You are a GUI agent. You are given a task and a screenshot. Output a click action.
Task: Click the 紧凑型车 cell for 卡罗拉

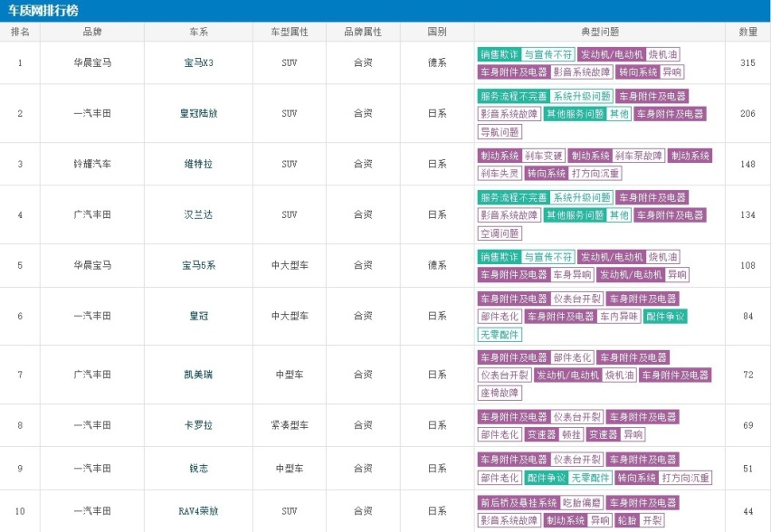tap(290, 425)
